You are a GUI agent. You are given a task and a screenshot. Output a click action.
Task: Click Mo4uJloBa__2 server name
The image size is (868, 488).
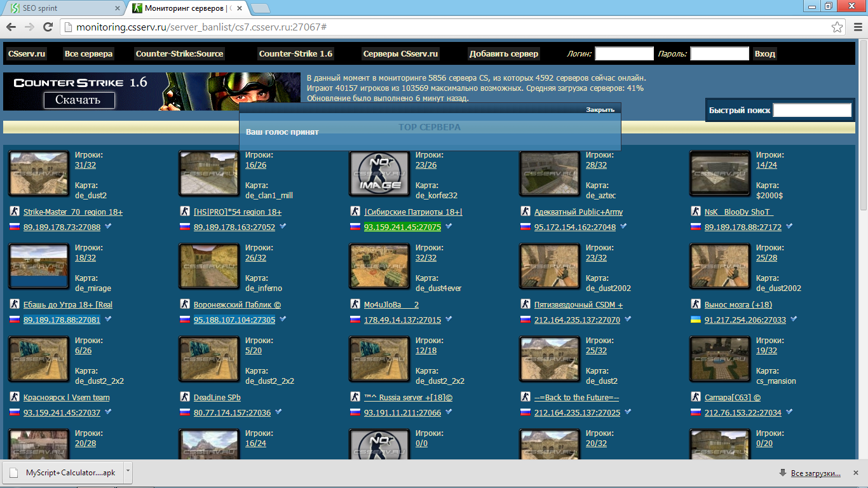[391, 304]
